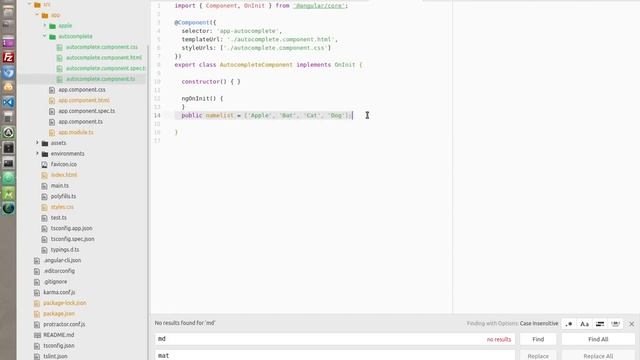Image resolution: width=640 pixels, height=360 pixels.
Task: Expand the environments folder chevron
Action: [37, 153]
